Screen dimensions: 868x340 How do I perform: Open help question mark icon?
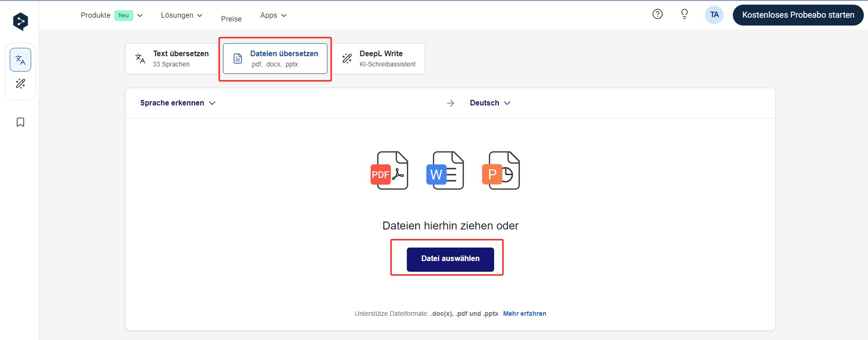pos(658,14)
